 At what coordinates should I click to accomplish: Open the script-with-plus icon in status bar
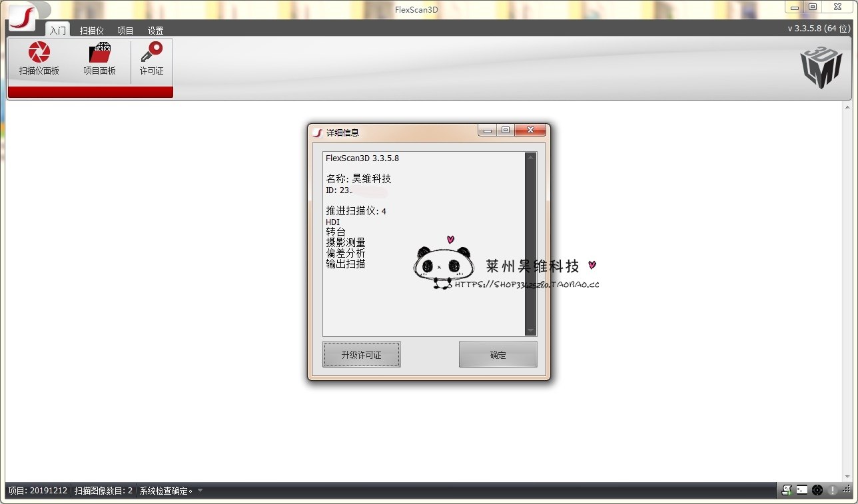point(787,490)
